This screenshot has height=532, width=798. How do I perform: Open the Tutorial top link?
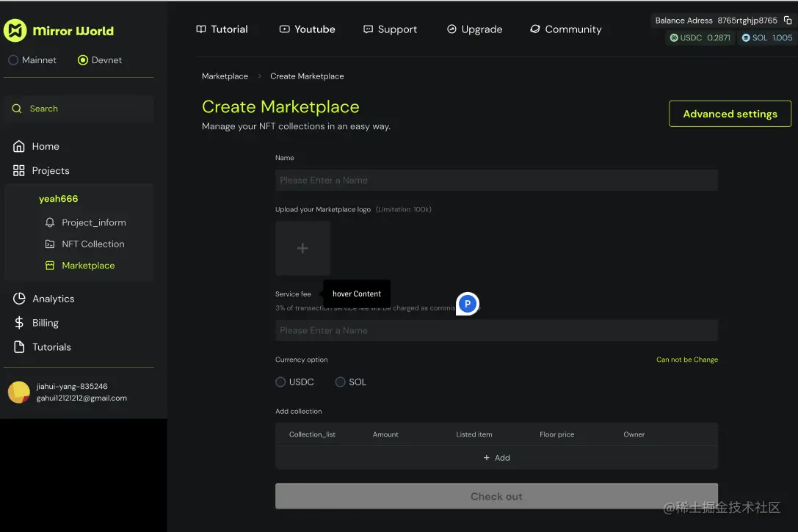tap(229, 29)
